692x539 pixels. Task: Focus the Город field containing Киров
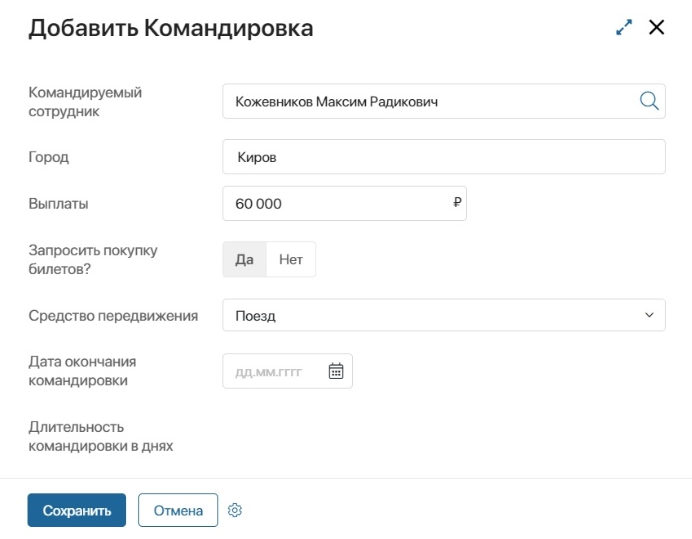pos(443,157)
